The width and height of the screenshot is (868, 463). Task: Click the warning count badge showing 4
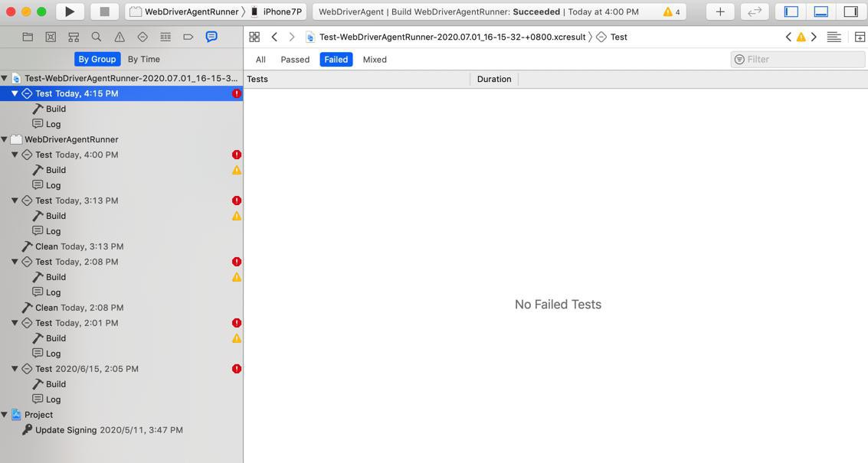[671, 11]
